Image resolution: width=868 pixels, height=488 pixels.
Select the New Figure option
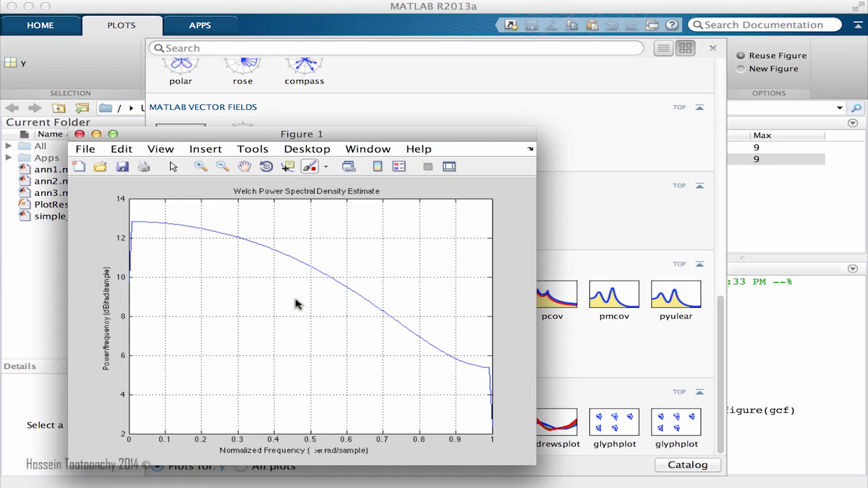[x=768, y=68]
